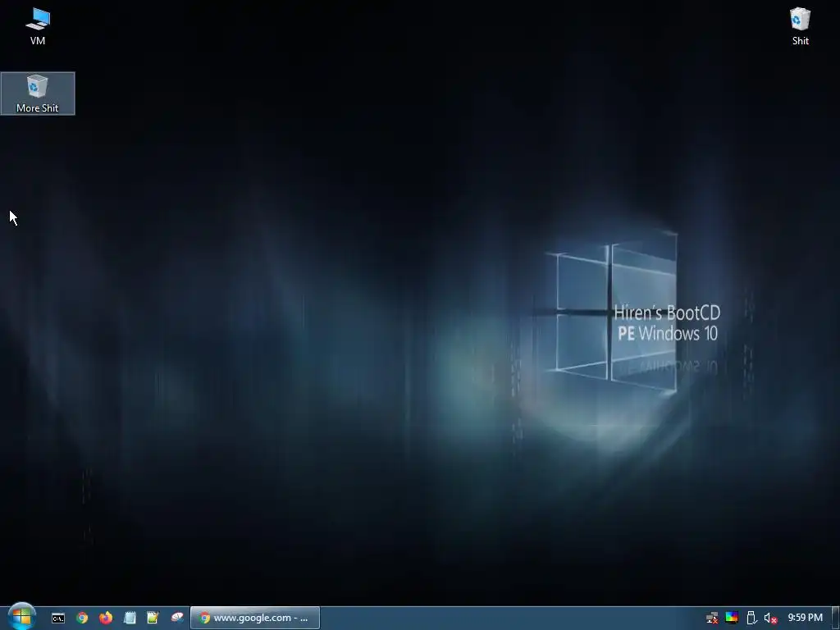Click the muted volume speaker icon
The width and height of the screenshot is (840, 630).
(x=770, y=619)
